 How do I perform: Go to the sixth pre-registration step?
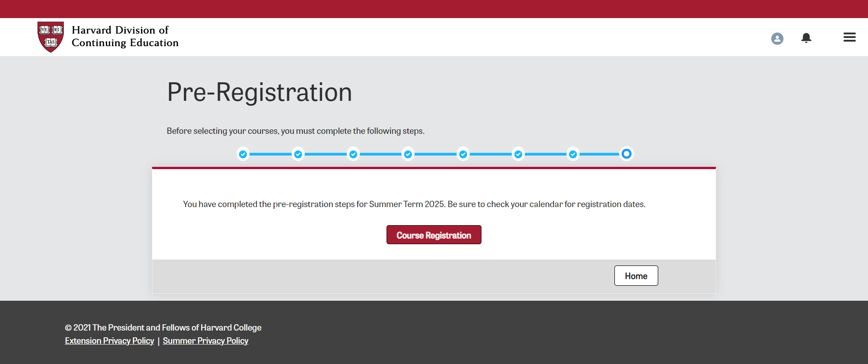519,154
